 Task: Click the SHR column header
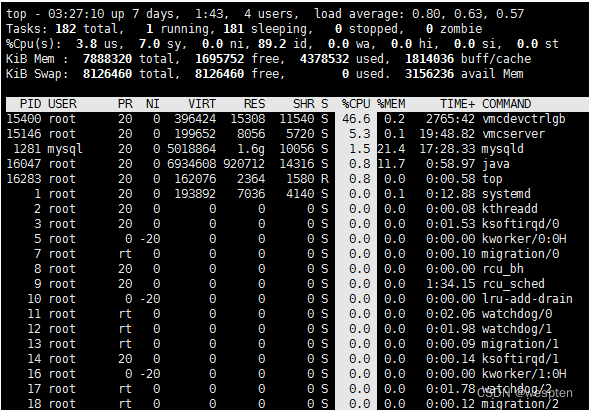click(x=304, y=104)
